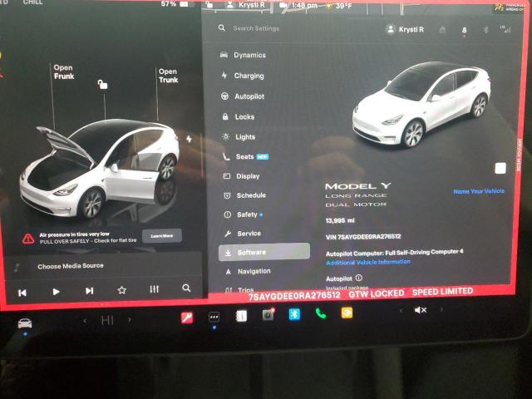This screenshot has width=532, height=399.
Task: Raise temperature with right chevron beside HI
Action: tap(130, 319)
